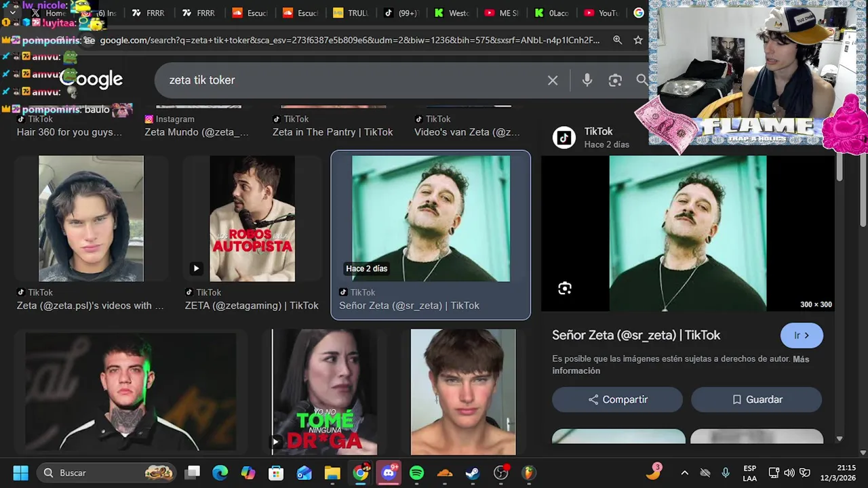Open SoundCloud from the taskbar

[445, 472]
